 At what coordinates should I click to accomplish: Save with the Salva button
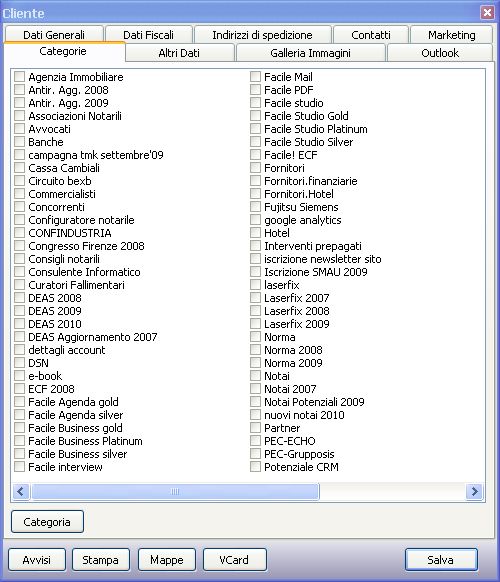(441, 559)
